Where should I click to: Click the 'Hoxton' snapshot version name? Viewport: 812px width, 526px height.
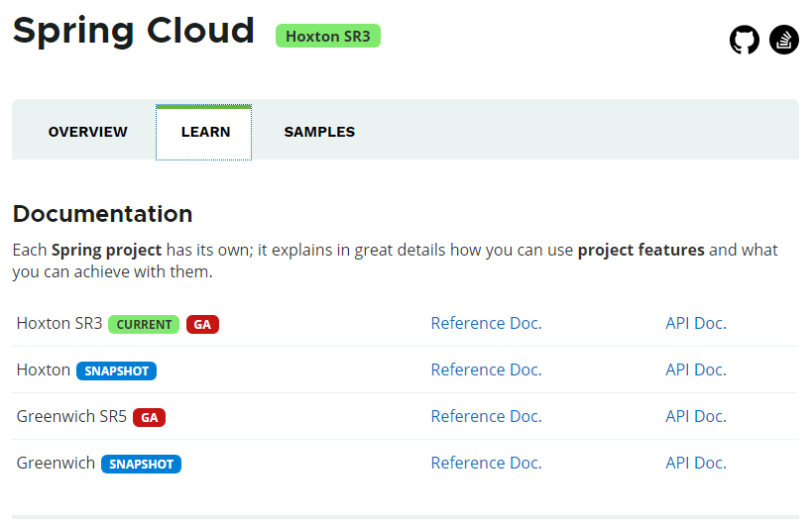44,369
